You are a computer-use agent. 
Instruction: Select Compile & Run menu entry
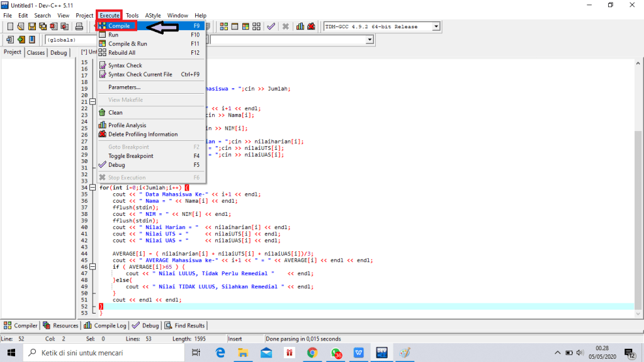pos(127,44)
